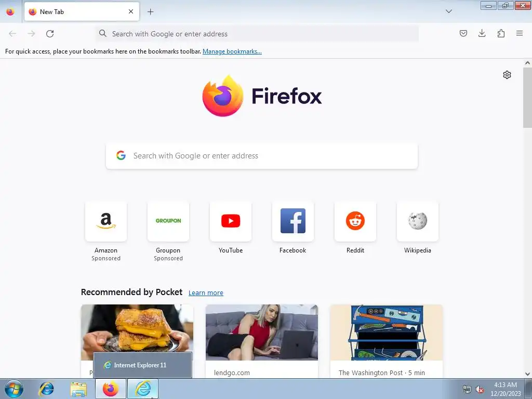Click the page scrollbar up arrow
Image resolution: width=532 pixels, height=399 pixels.
(527, 63)
